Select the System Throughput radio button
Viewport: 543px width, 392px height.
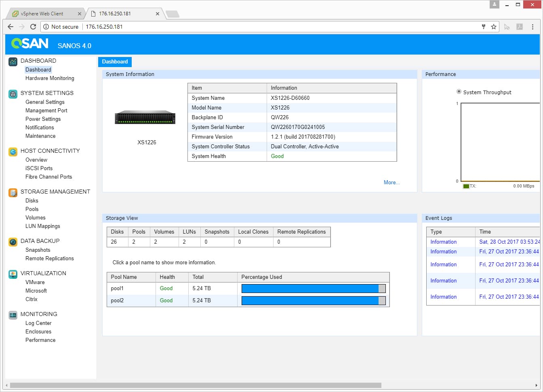tap(459, 92)
